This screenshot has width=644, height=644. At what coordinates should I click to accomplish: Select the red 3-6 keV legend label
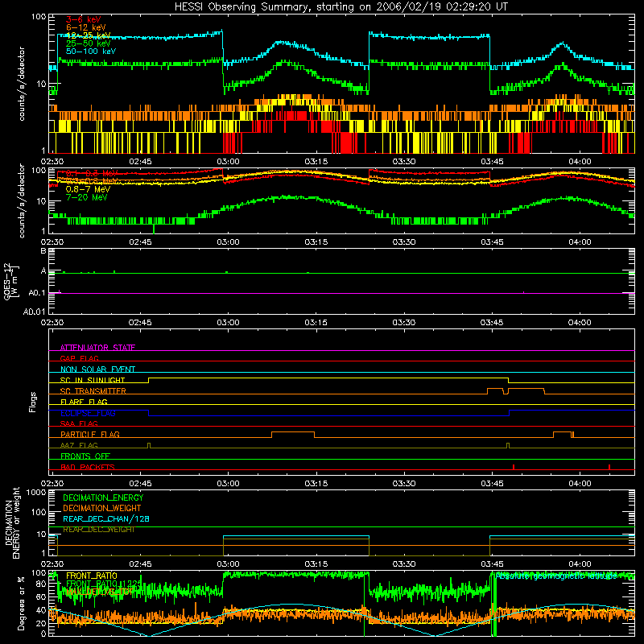coord(84,19)
